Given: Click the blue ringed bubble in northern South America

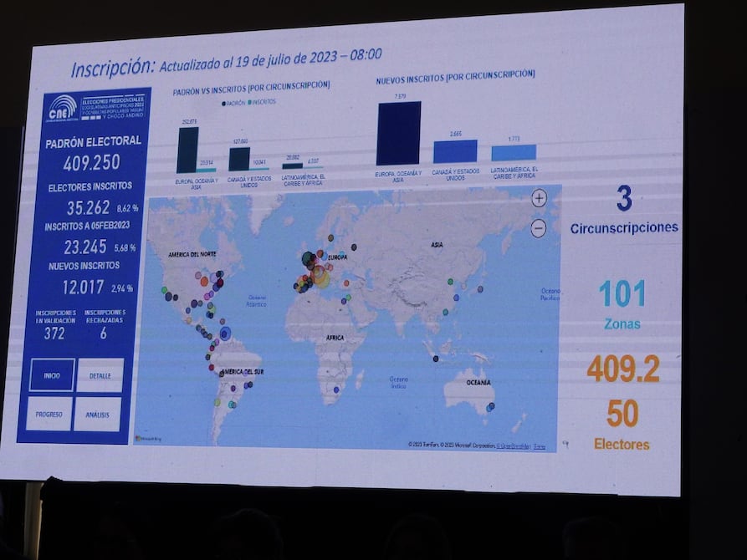Looking at the screenshot, I should click(x=224, y=333).
